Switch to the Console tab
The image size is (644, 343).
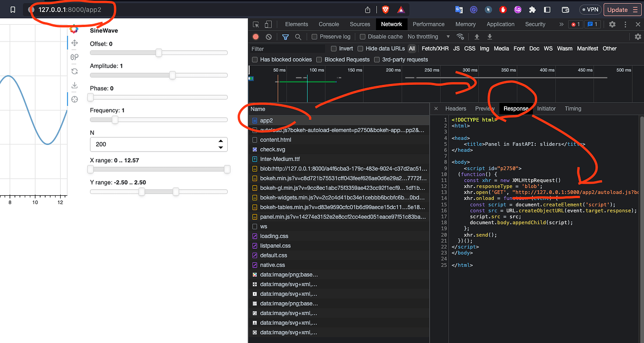tap(329, 24)
